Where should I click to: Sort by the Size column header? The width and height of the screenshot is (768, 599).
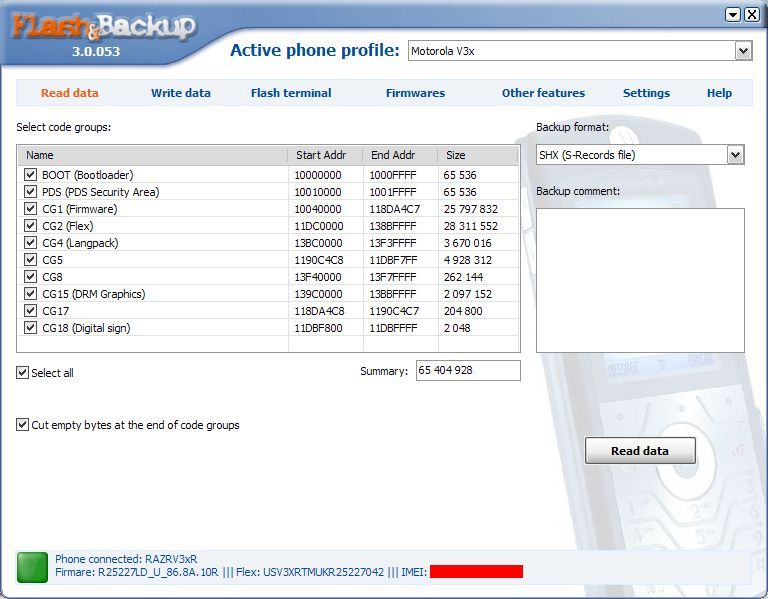click(478, 155)
